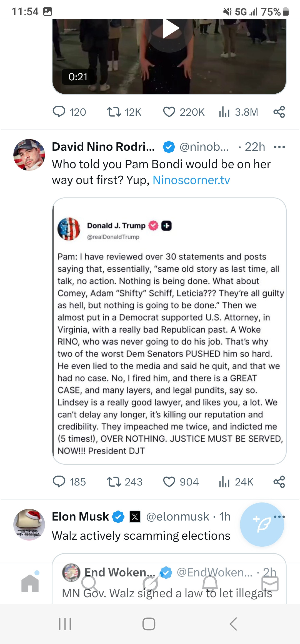Like the video post with 220K likes
Screen dimensions: 300x644
[x=169, y=112]
